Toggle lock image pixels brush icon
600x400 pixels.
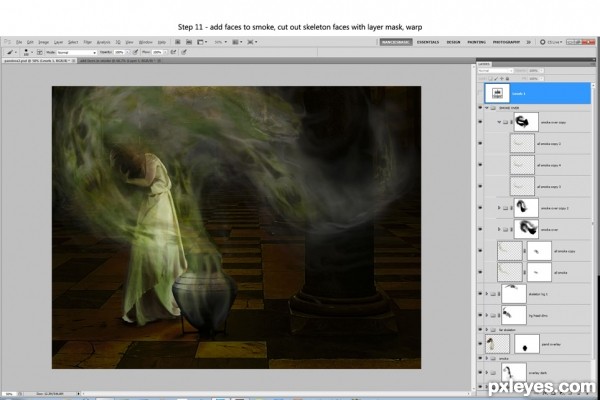point(496,78)
